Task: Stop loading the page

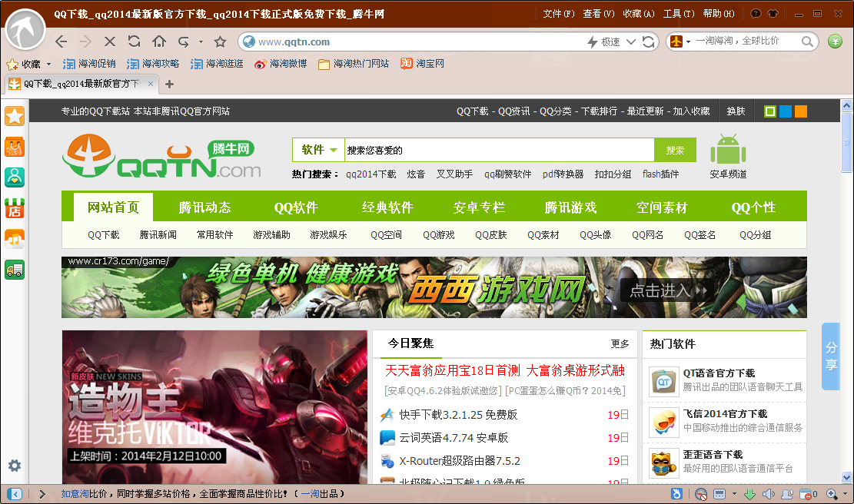Action: (x=109, y=42)
